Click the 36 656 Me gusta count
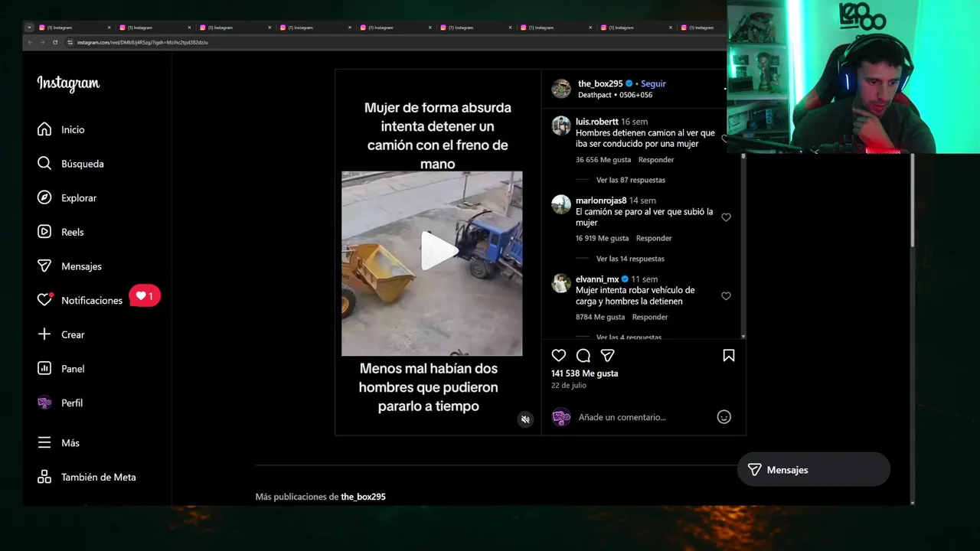The height and width of the screenshot is (551, 980). point(603,160)
